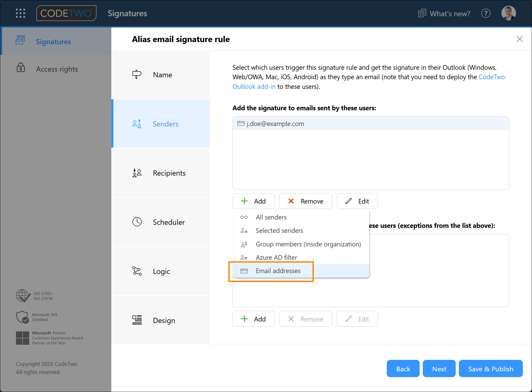Click the Senders people icon

[137, 124]
